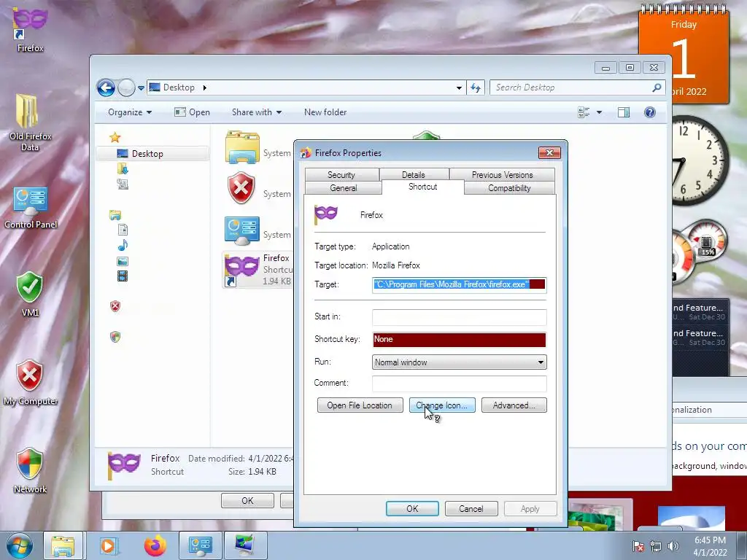The width and height of the screenshot is (747, 560).
Task: Click New folder in Explorer toolbar
Action: (x=325, y=112)
